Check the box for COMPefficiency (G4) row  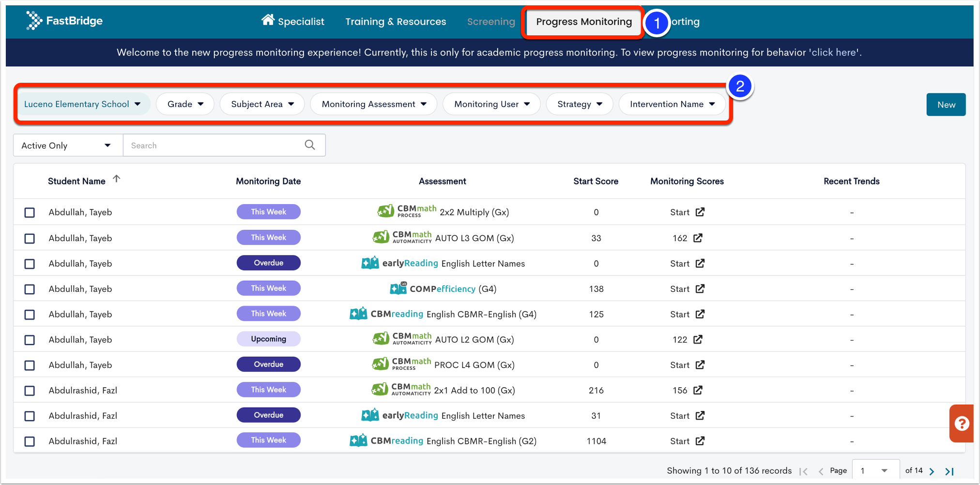(30, 289)
